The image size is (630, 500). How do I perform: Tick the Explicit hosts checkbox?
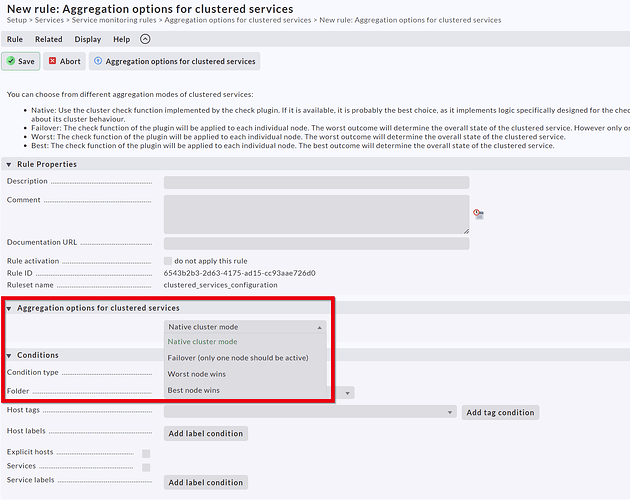pos(146,453)
